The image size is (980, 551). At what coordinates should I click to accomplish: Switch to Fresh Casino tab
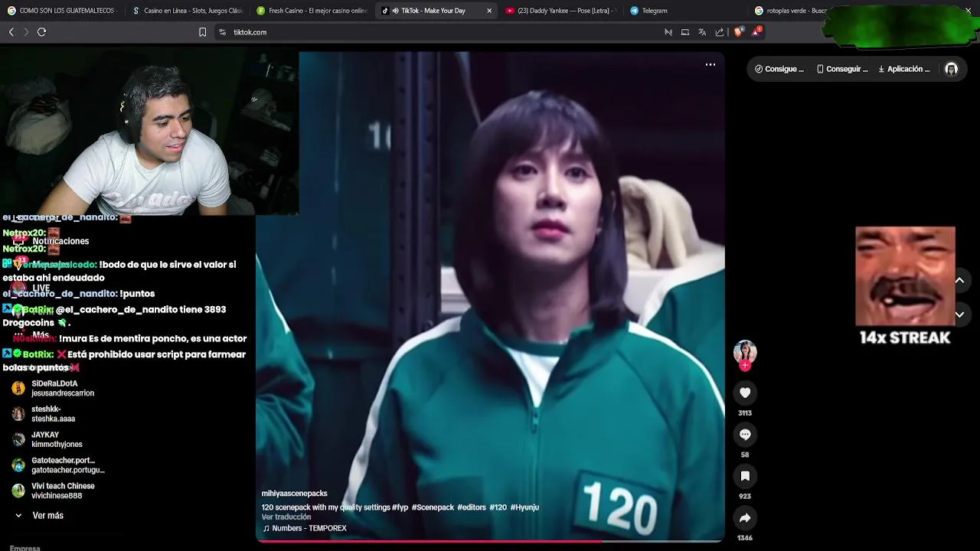coord(312,11)
